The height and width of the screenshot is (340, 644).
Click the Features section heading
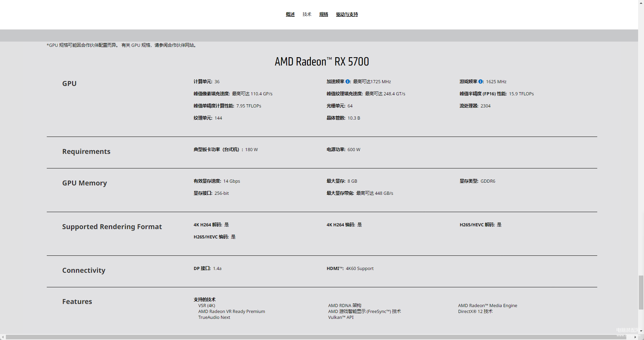(x=77, y=302)
